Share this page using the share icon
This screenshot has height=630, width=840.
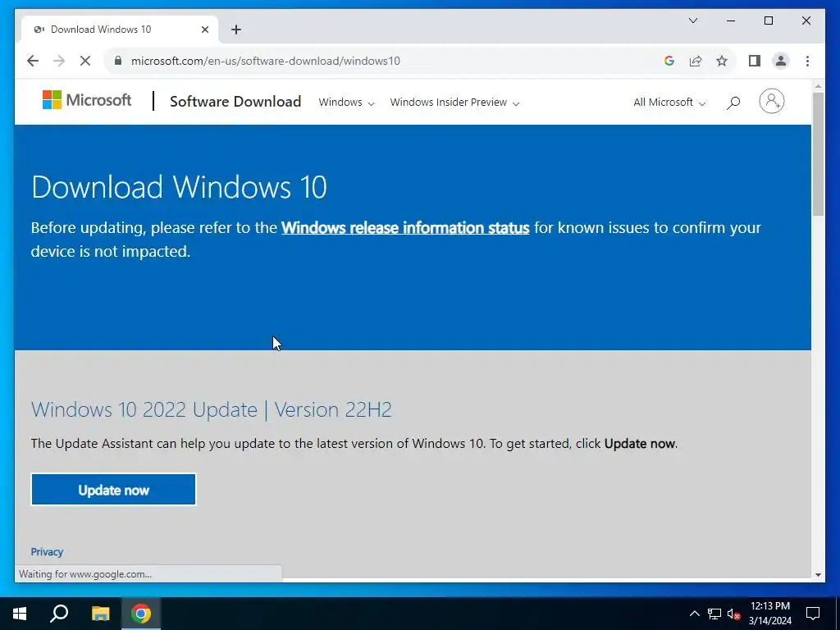coord(696,61)
